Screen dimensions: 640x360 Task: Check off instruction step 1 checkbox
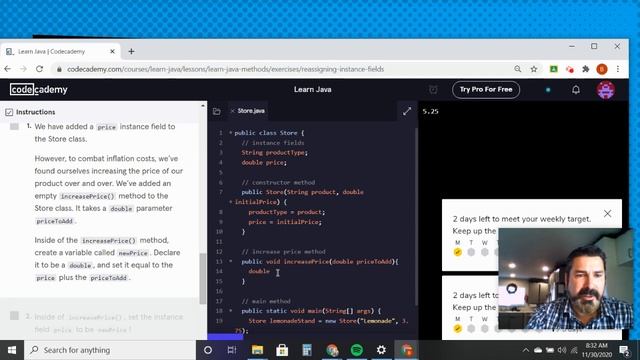[x=14, y=127]
